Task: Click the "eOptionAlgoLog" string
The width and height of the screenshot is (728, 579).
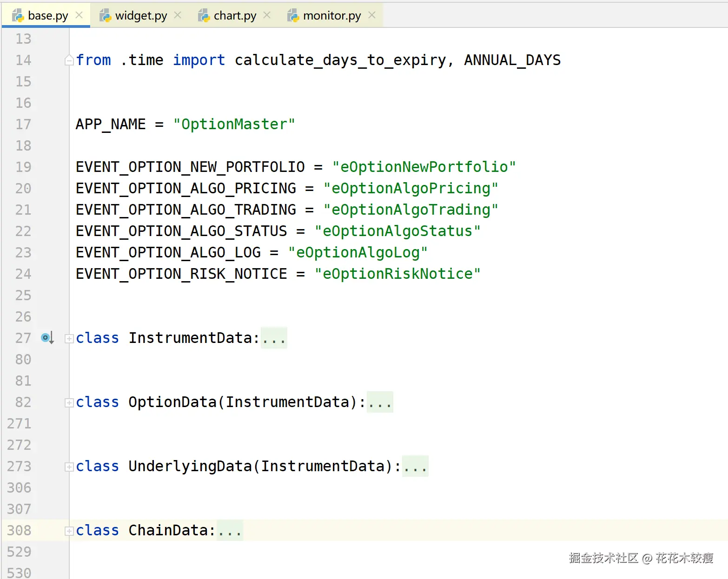Action: click(358, 252)
